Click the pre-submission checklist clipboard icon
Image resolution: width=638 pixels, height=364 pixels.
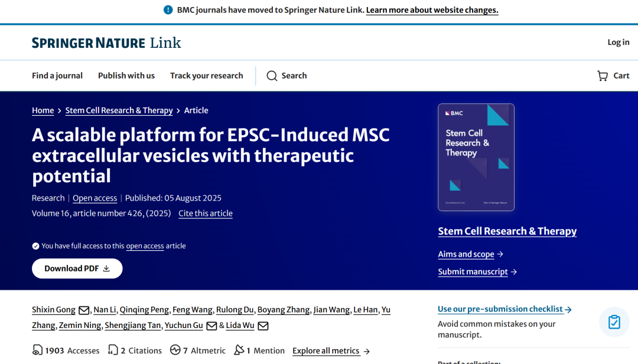(x=614, y=322)
